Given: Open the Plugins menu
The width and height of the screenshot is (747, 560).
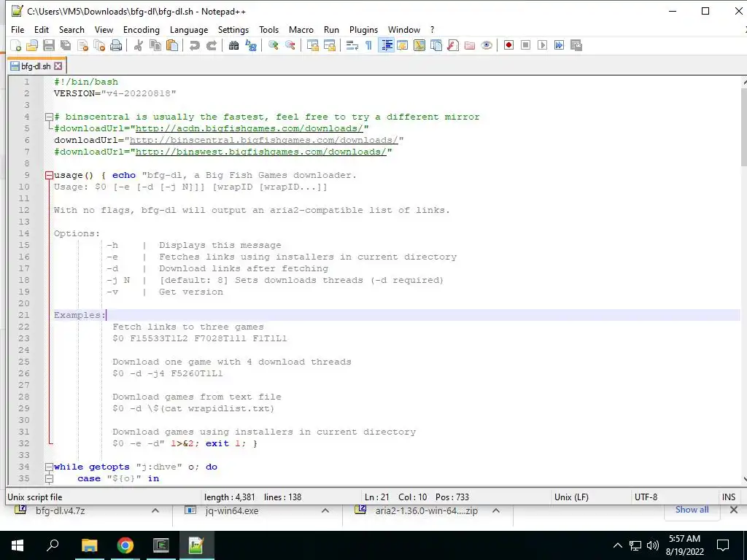Looking at the screenshot, I should tap(363, 29).
